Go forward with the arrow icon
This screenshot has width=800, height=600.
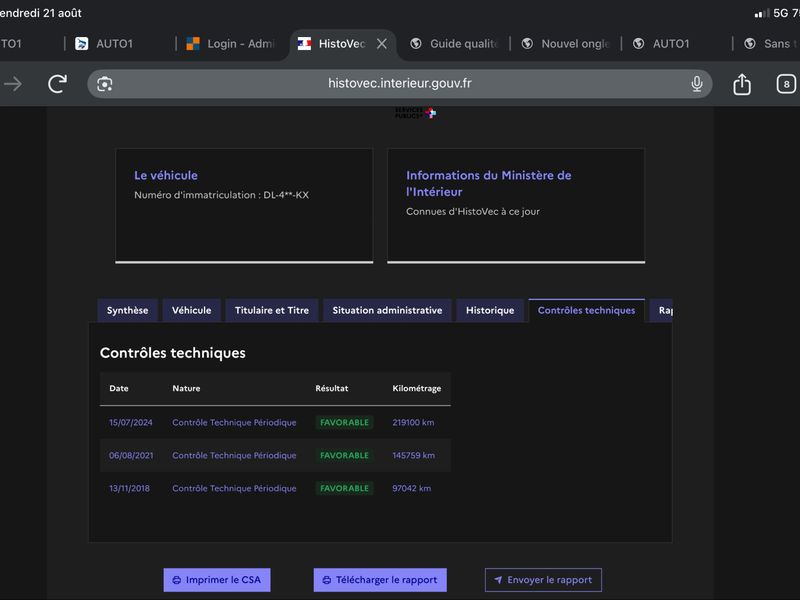coord(13,84)
